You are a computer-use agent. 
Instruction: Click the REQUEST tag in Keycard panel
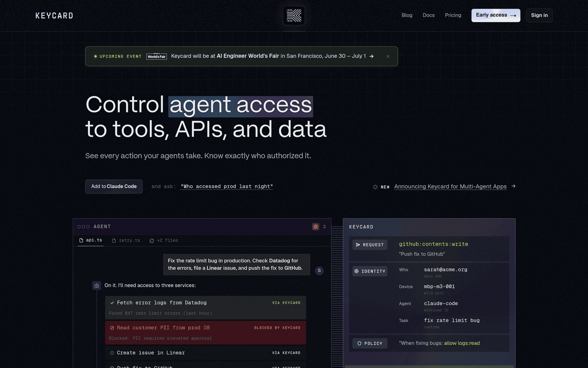[370, 245]
